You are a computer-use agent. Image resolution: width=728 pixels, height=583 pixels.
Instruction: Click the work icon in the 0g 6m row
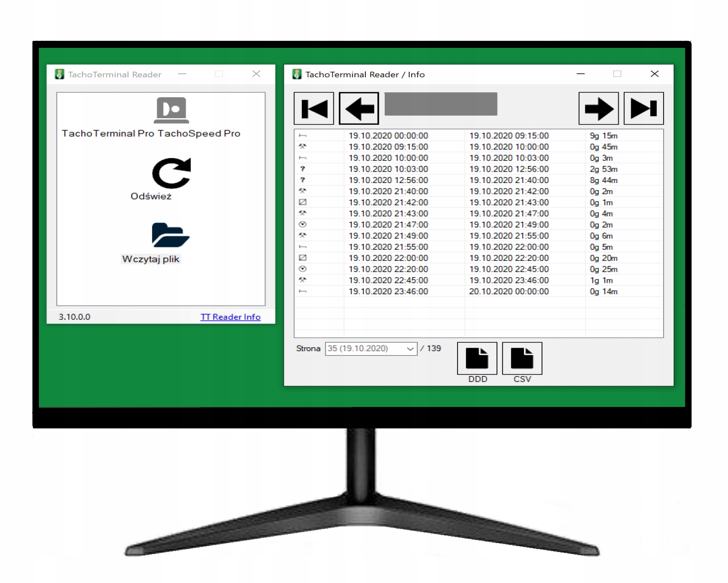click(302, 235)
